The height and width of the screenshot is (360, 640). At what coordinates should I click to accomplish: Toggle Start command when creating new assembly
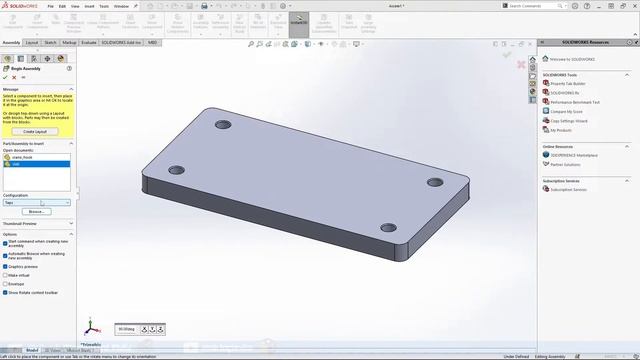5,243
